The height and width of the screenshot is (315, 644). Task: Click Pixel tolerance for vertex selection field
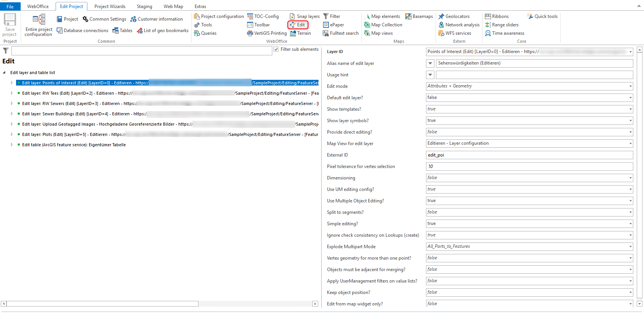click(x=530, y=166)
